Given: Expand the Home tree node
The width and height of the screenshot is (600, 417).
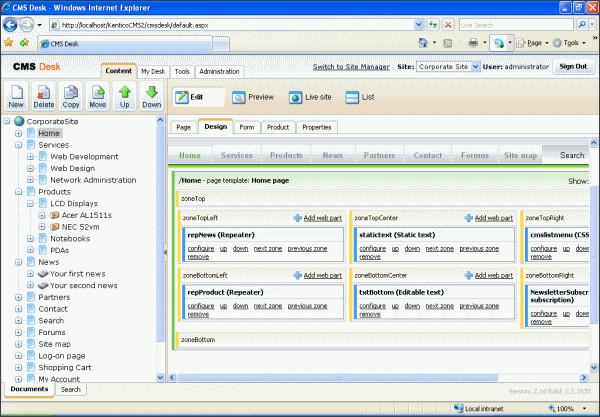Looking at the screenshot, I should coord(18,134).
